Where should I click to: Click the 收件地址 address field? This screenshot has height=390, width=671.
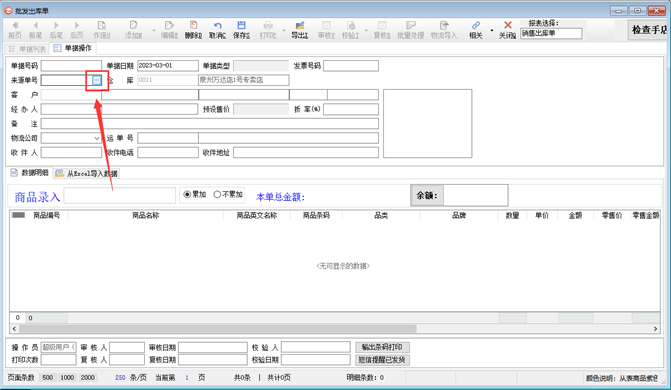[x=306, y=152]
